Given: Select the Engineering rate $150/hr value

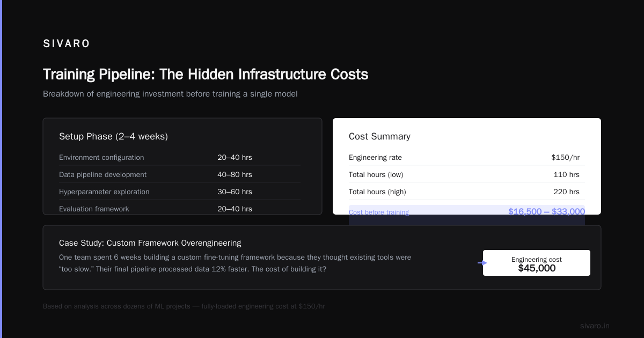Looking at the screenshot, I should tap(565, 157).
